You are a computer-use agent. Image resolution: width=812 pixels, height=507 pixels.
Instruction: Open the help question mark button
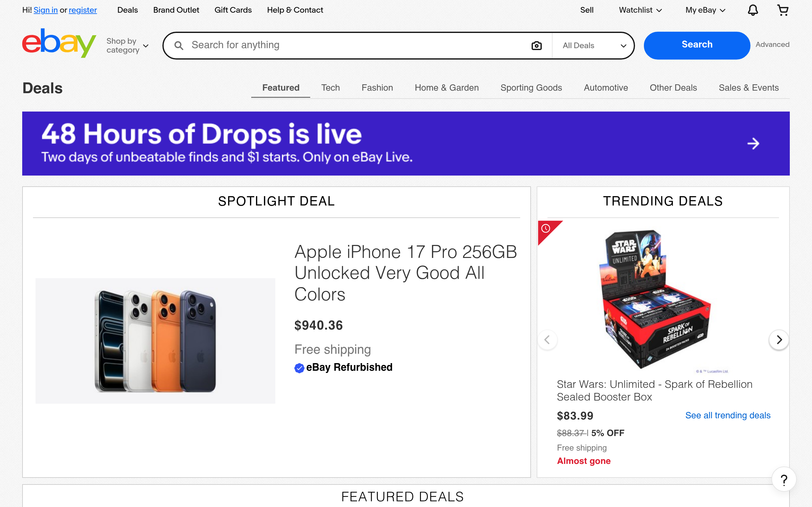(784, 479)
